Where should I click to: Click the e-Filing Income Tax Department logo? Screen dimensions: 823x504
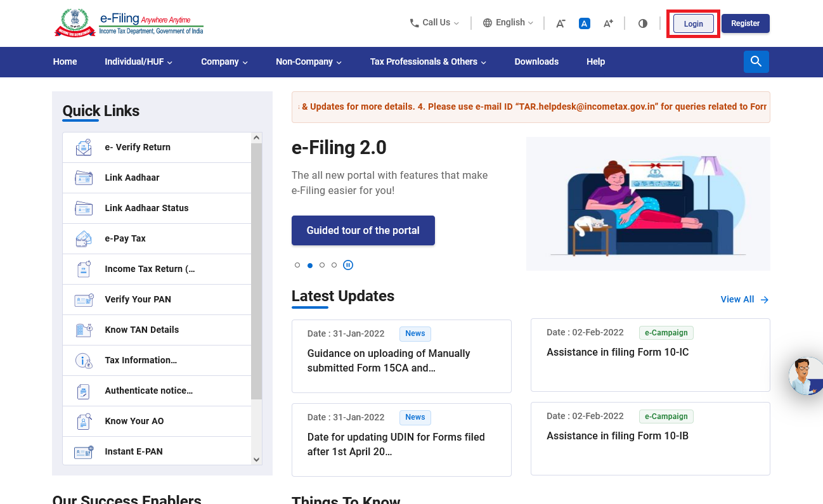point(129,23)
